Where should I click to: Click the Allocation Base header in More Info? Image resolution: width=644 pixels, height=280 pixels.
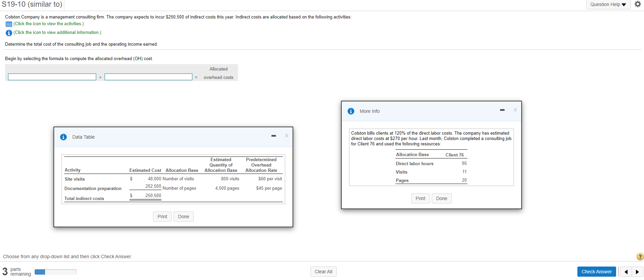pos(412,155)
